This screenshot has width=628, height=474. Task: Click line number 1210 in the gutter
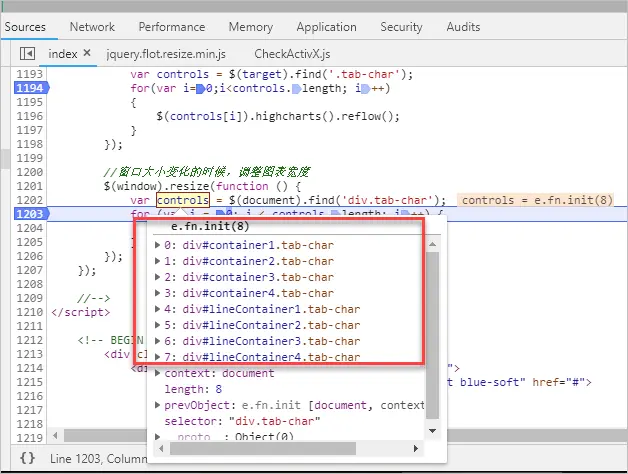pos(30,312)
